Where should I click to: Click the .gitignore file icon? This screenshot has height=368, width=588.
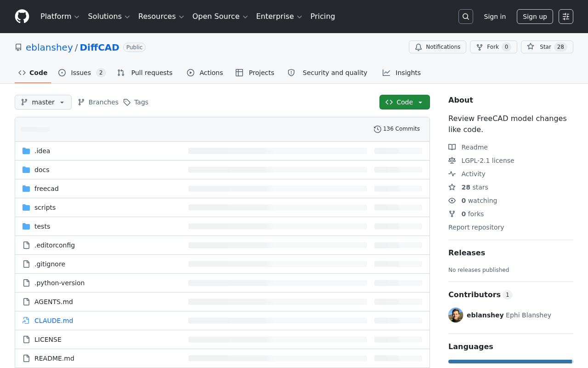click(26, 264)
